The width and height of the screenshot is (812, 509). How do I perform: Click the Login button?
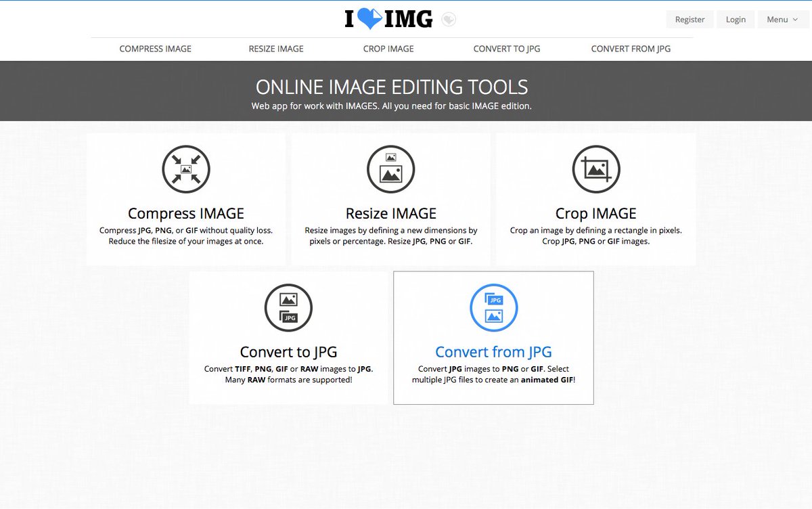736,20
